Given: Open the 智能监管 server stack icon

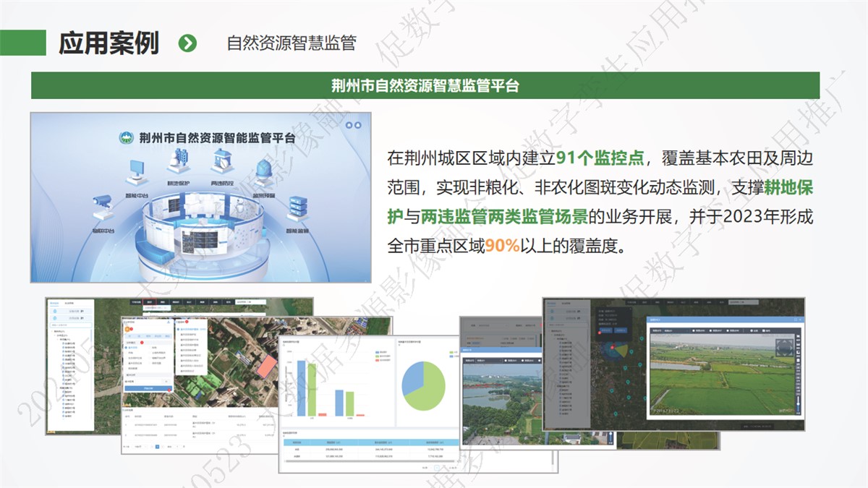Looking at the screenshot, I should pyautogui.click(x=299, y=208).
